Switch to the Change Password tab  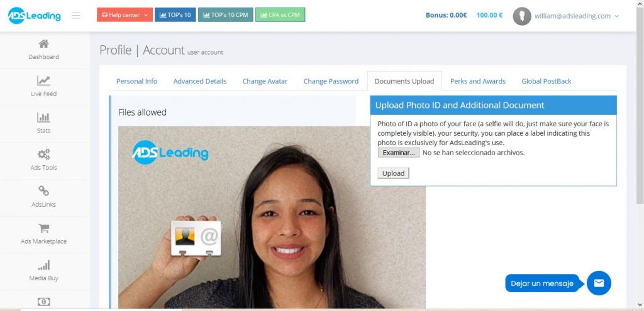point(331,81)
